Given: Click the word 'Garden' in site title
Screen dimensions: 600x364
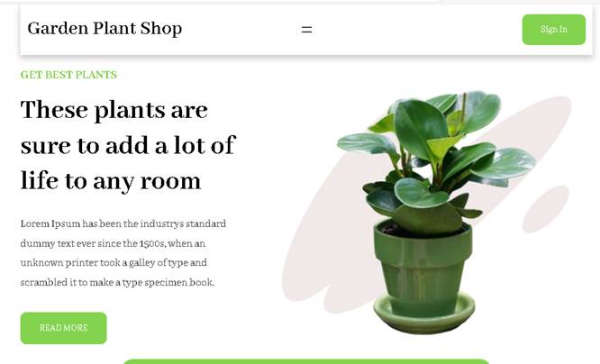Looking at the screenshot, I should click(x=58, y=29).
